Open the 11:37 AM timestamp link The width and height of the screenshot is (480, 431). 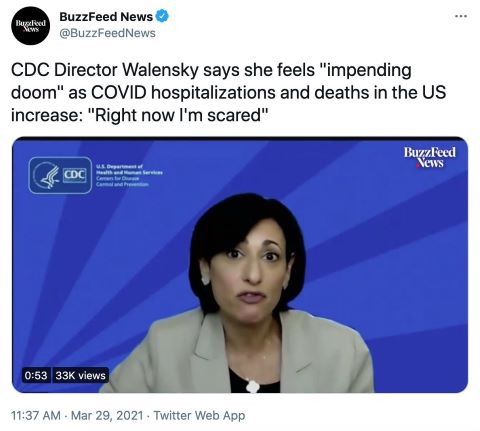(x=36, y=415)
